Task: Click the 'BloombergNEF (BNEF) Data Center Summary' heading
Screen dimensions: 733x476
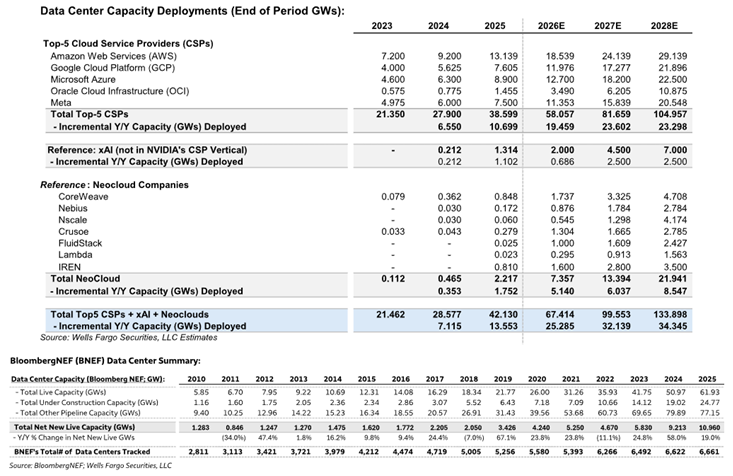Action: [x=105, y=361]
